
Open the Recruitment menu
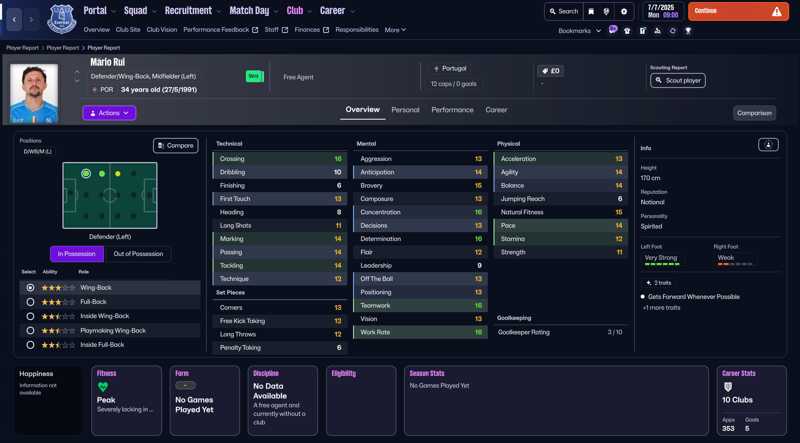coord(192,11)
